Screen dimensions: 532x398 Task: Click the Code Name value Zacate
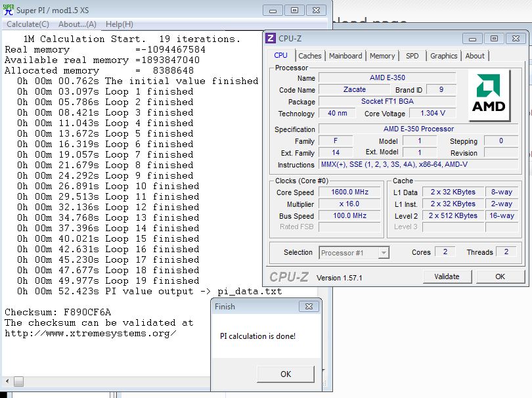(354, 89)
